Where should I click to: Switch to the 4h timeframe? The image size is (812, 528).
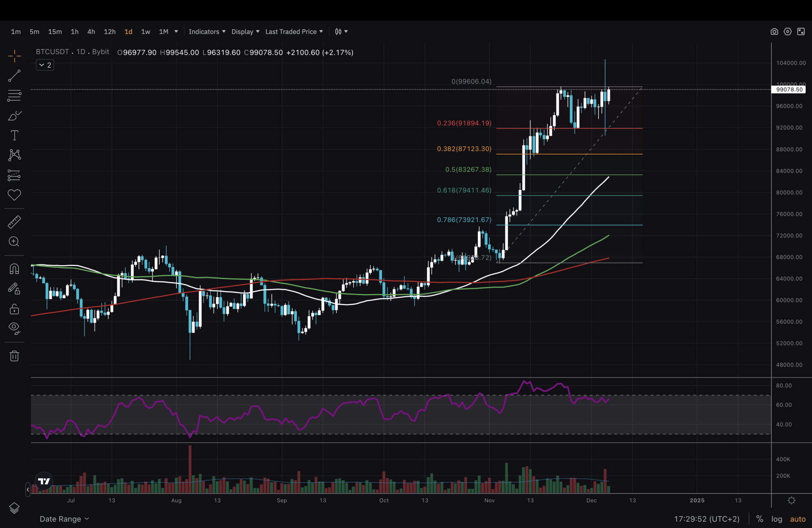click(x=91, y=32)
